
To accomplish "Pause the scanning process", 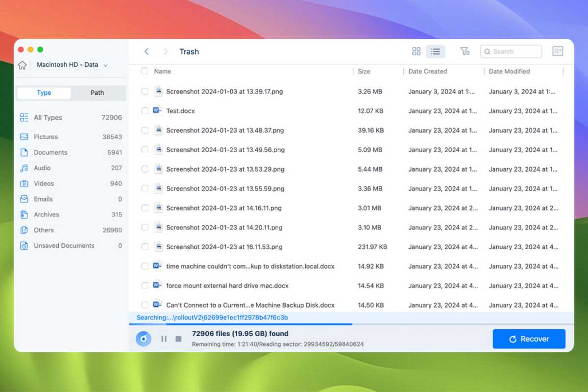I will (x=164, y=339).
